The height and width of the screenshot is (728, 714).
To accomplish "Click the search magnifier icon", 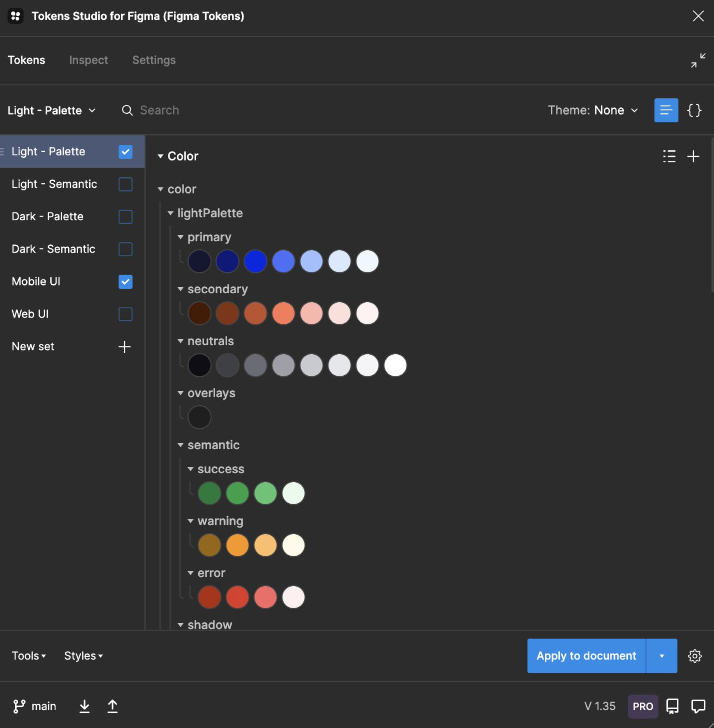I will tap(127, 110).
